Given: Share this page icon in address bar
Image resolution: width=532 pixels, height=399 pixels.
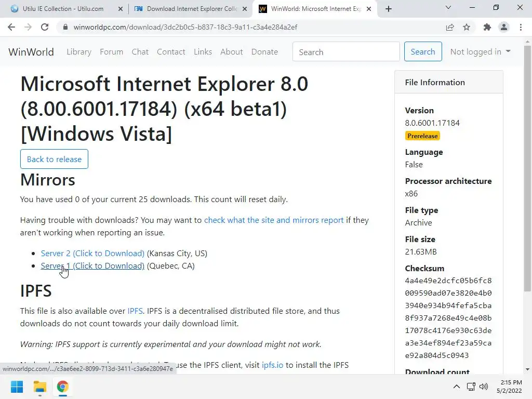Looking at the screenshot, I should point(450,27).
